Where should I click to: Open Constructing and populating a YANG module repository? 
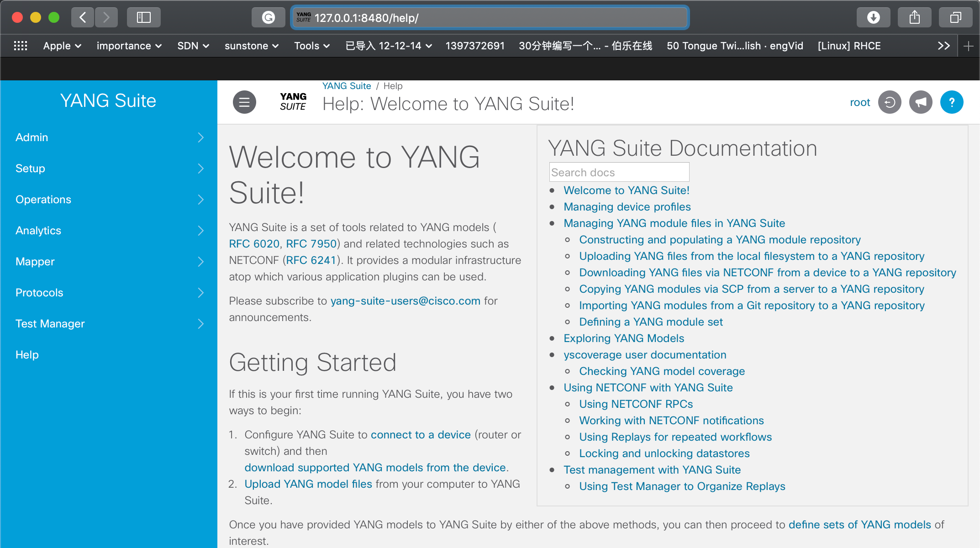(720, 240)
